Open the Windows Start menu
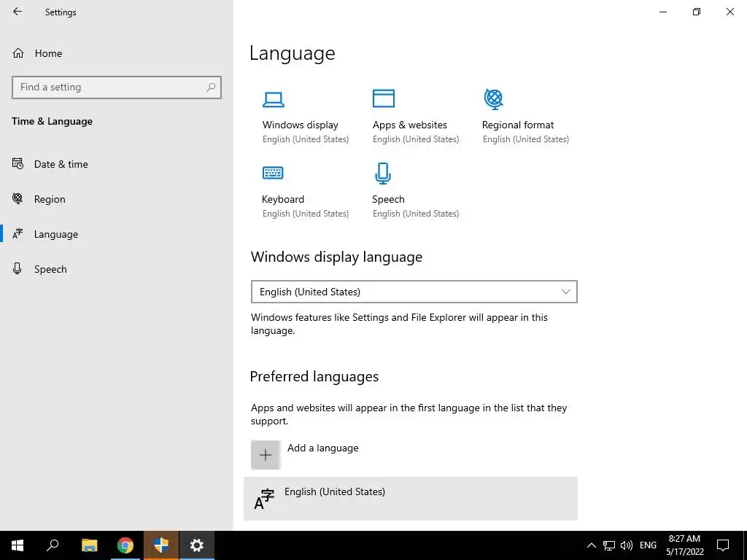Viewport: 747px width, 560px height. [x=18, y=545]
